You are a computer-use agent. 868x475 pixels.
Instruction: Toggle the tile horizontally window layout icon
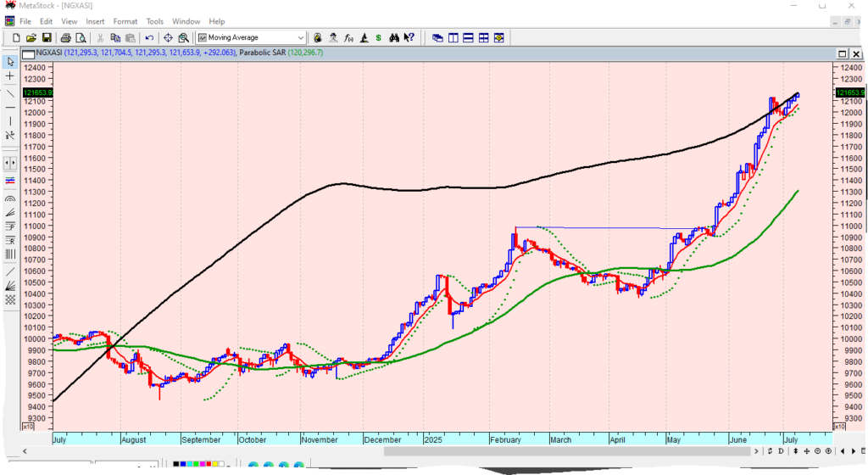click(x=468, y=37)
